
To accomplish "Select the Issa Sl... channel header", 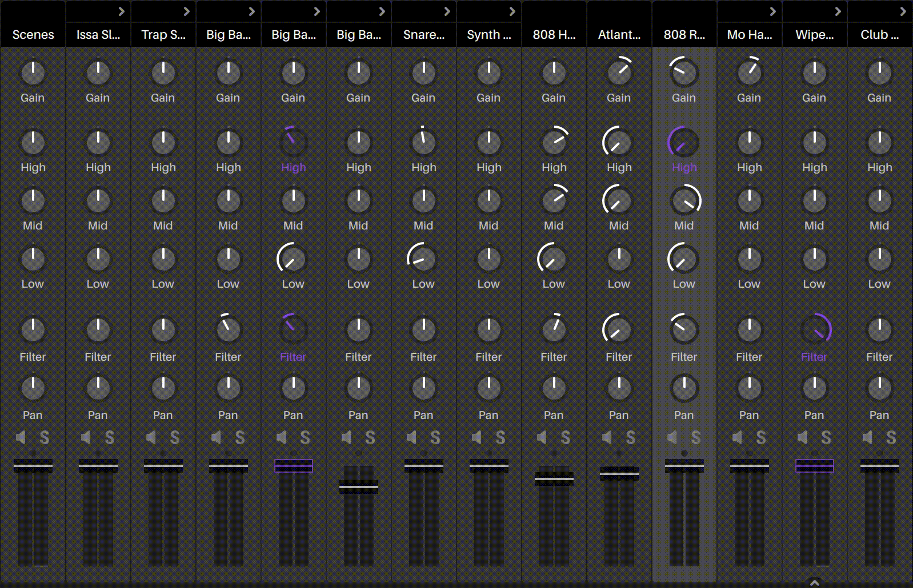I will tap(98, 35).
